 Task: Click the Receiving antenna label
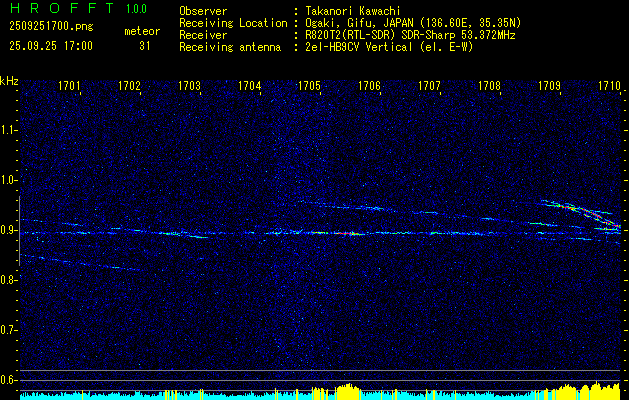pos(230,47)
